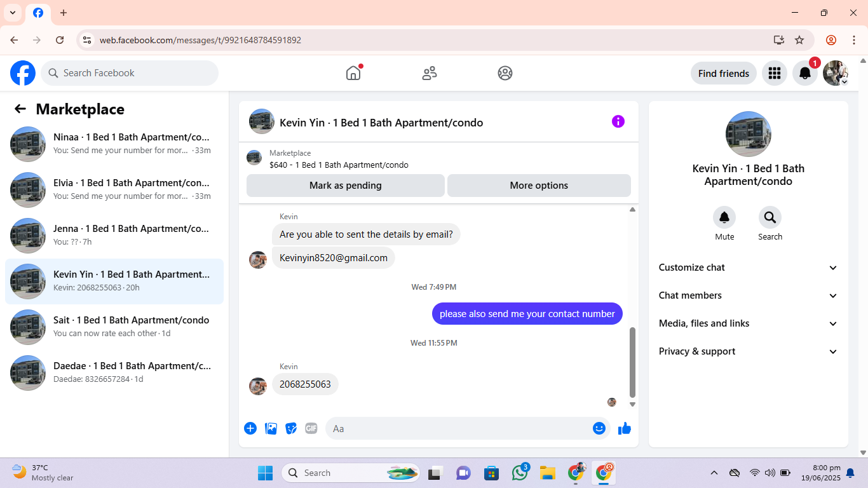The width and height of the screenshot is (868, 488).
Task: Click the message bubble 2068255063
Action: [305, 384]
